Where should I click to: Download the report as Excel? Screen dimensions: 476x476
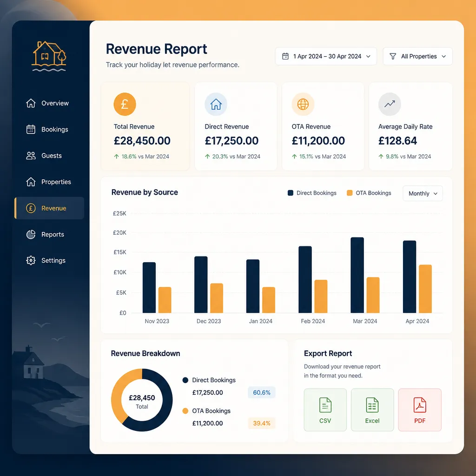click(x=372, y=410)
